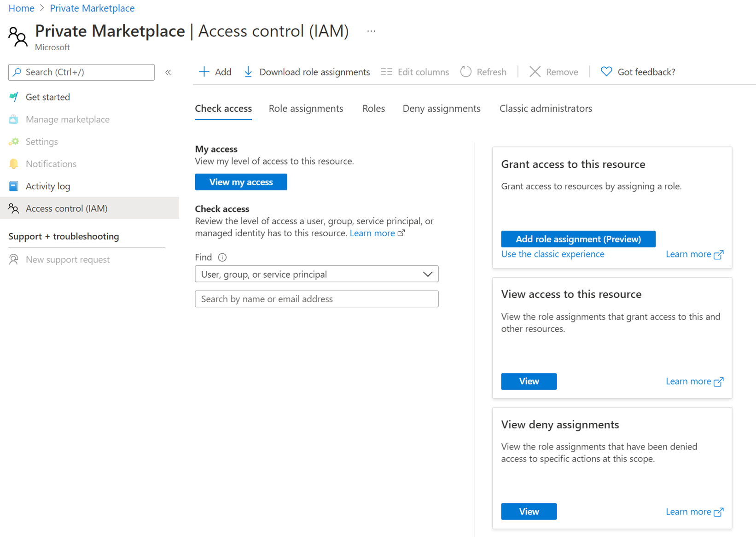Image resolution: width=756 pixels, height=537 pixels.
Task: Open the ellipsis more options menu
Action: click(x=371, y=31)
